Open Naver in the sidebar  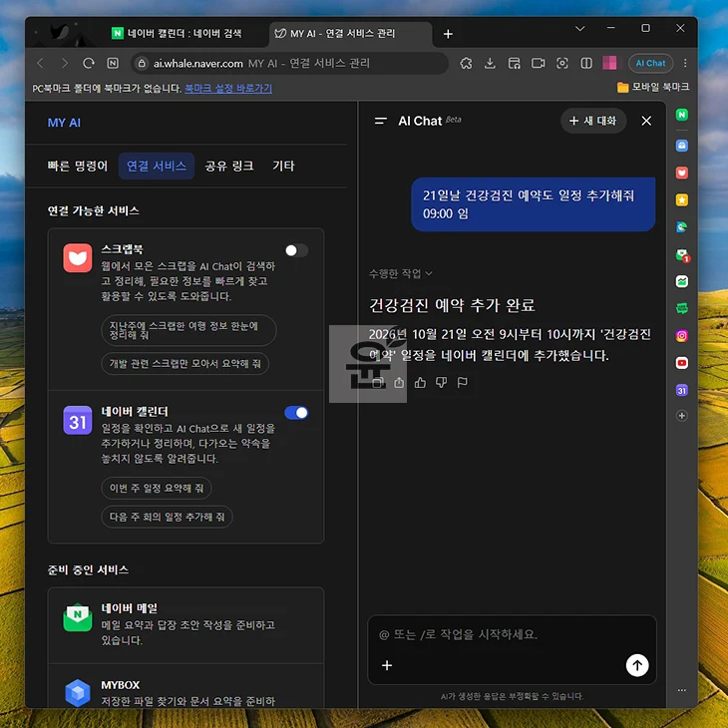[x=681, y=115]
